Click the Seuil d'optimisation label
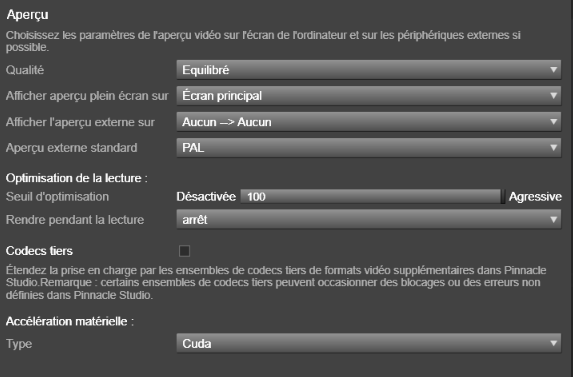The image size is (573, 377). coord(57,197)
